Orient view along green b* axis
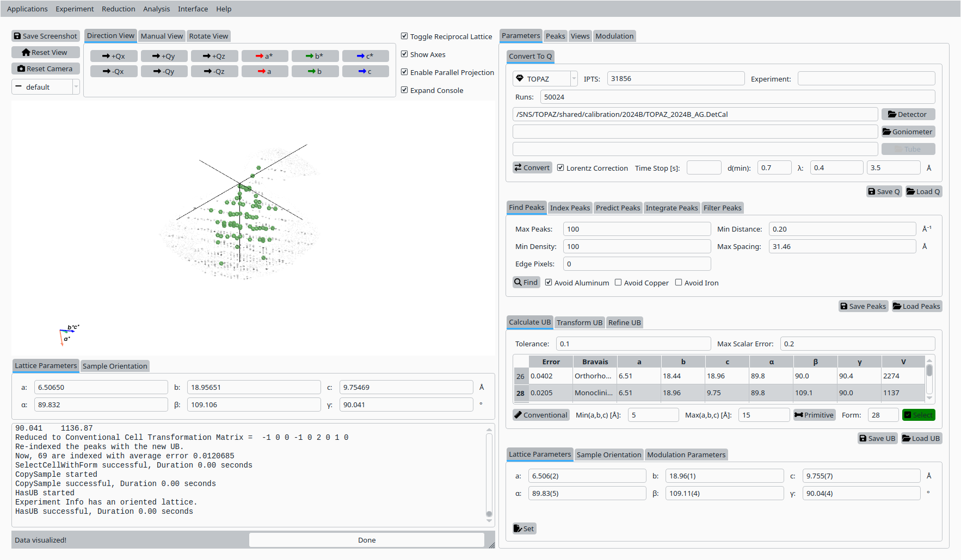The width and height of the screenshot is (961, 560). coord(315,56)
